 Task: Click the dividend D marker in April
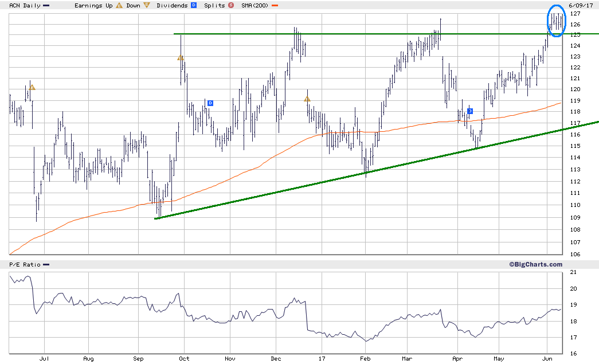coord(470,111)
